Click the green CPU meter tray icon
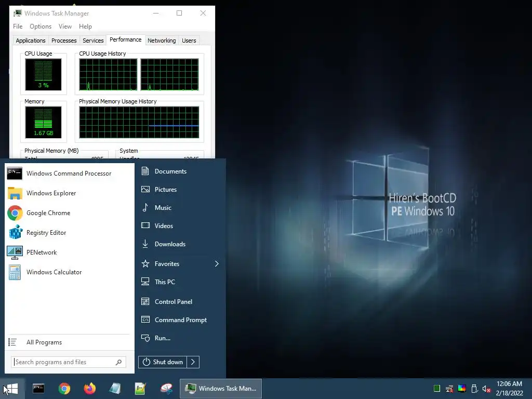This screenshot has height=399, width=532. click(437, 389)
